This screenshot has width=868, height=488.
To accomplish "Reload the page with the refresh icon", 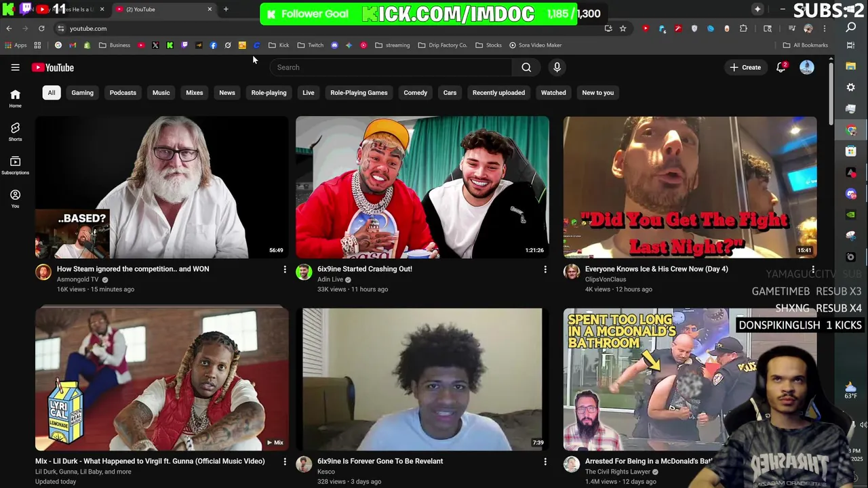I will 41,28.
